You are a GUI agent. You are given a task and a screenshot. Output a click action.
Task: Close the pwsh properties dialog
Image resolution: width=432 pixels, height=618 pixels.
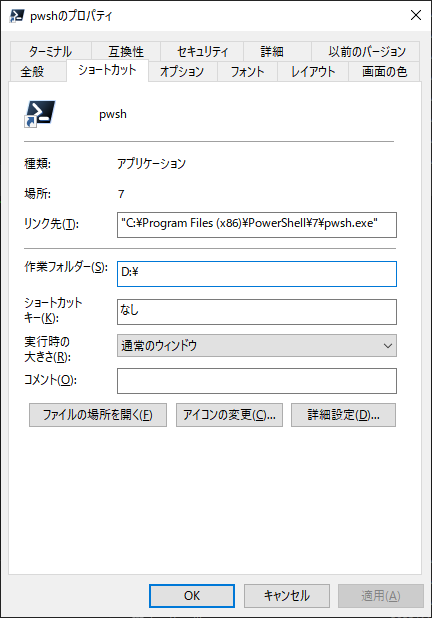[x=415, y=15]
